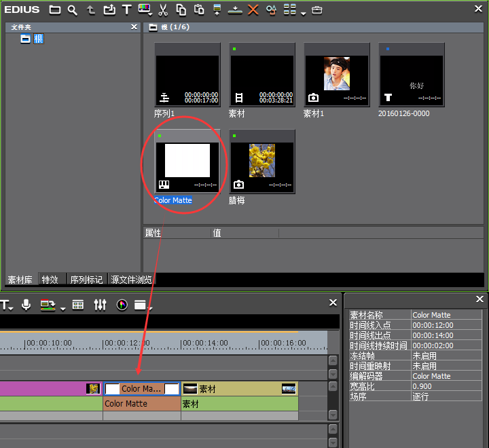The image size is (489, 448).
Task: Open the 源文件浏览 tab
Action: (x=131, y=280)
